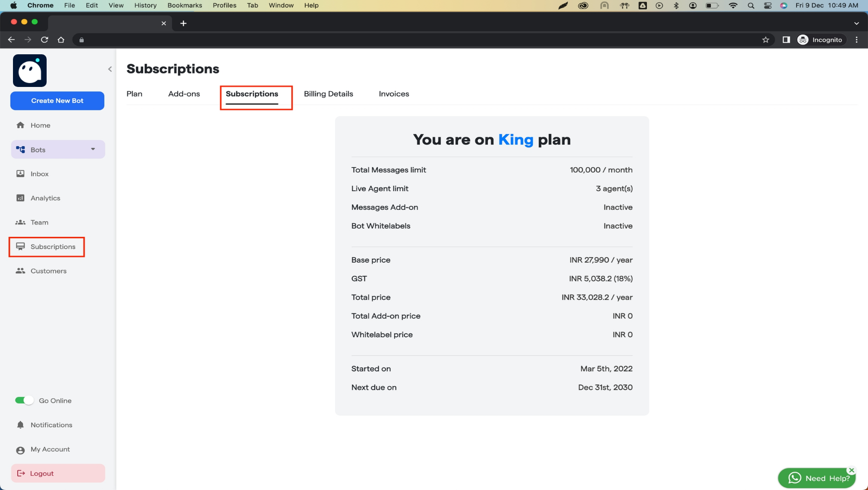868x490 pixels.
Task: Click the Create New Bot button
Action: (x=57, y=101)
